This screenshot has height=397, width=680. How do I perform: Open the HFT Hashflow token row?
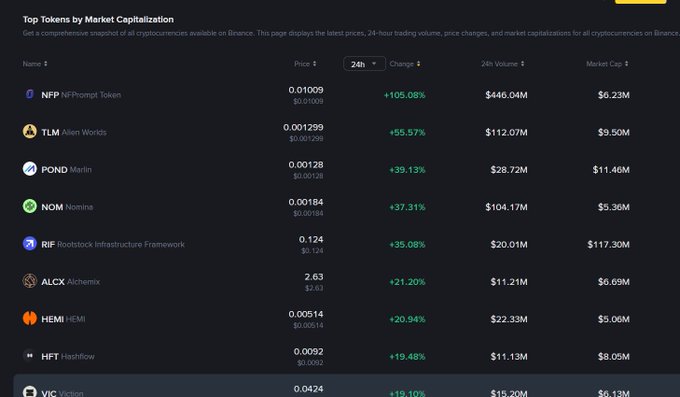347,356
